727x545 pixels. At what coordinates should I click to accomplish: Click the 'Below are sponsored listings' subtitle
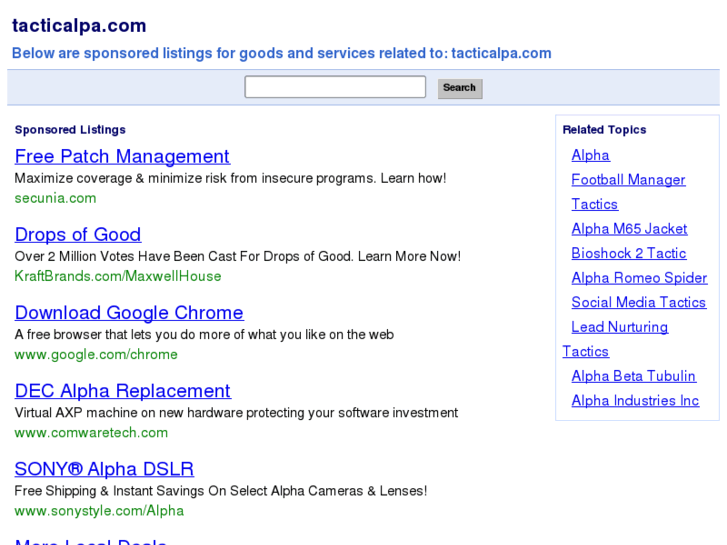click(x=281, y=53)
